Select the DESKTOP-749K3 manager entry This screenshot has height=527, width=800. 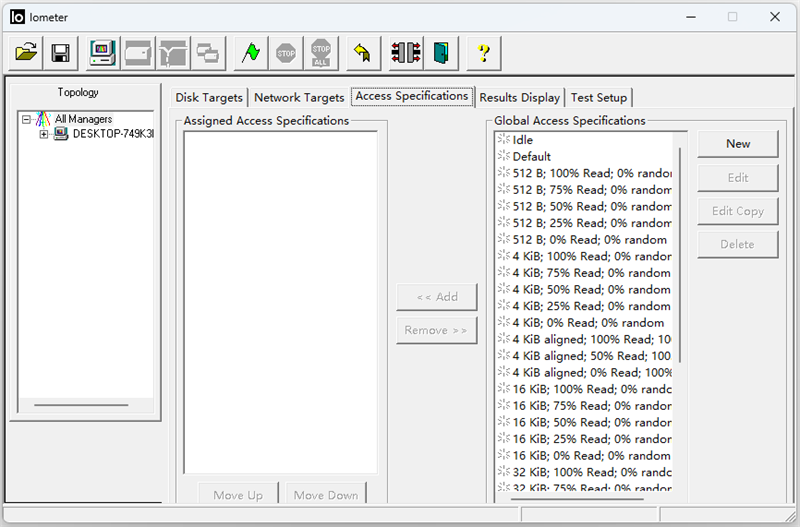click(113, 134)
